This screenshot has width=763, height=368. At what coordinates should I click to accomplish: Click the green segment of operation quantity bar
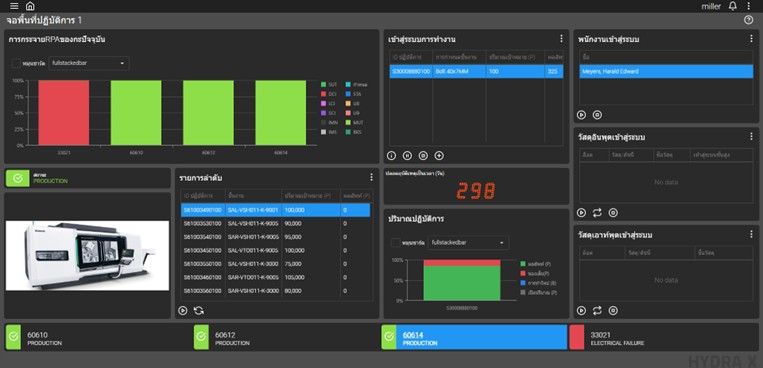(462, 283)
